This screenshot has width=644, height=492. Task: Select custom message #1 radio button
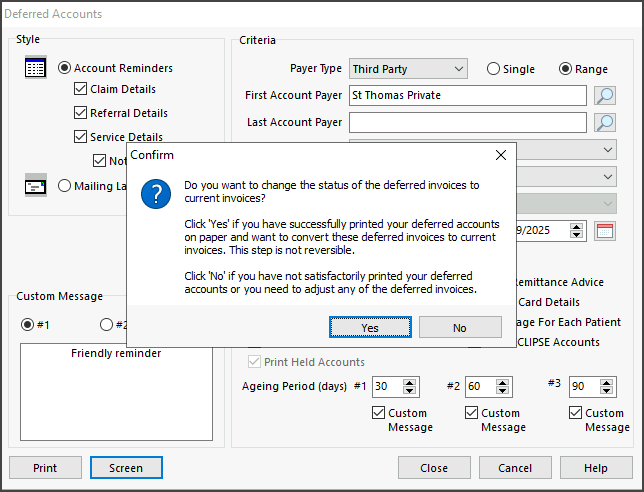(x=28, y=324)
